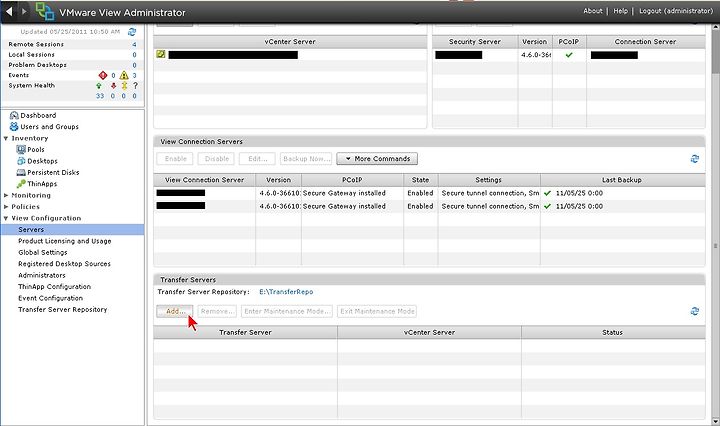Click the red error events icon
The height and width of the screenshot is (426, 720).
pos(103,75)
